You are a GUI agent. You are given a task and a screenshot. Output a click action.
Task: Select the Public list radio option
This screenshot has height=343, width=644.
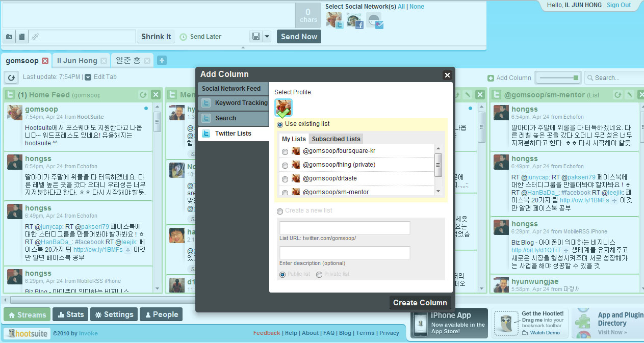282,274
